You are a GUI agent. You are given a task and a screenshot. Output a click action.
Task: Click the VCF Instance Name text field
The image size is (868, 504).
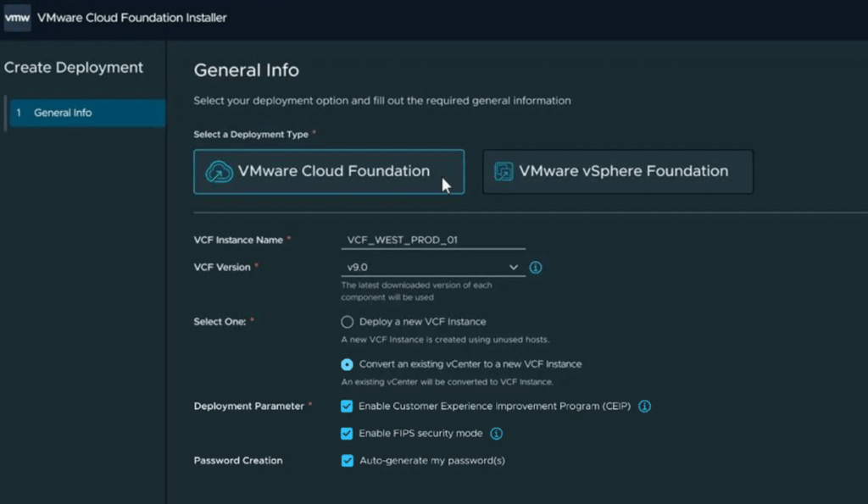432,241
